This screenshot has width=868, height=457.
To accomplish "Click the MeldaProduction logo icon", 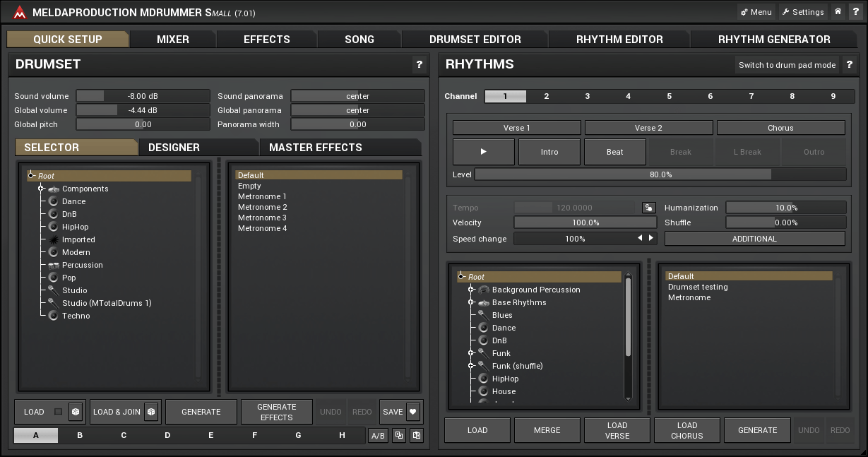I will [19, 12].
